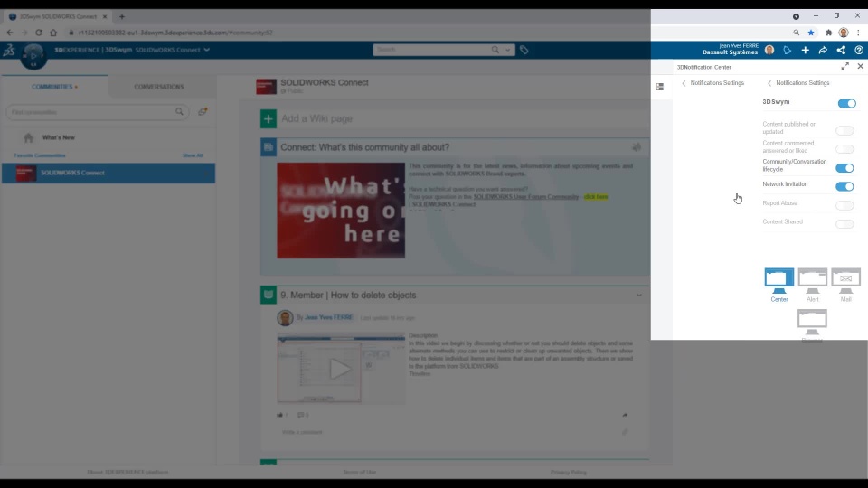
Task: Click the Chrome home button
Action: (53, 33)
